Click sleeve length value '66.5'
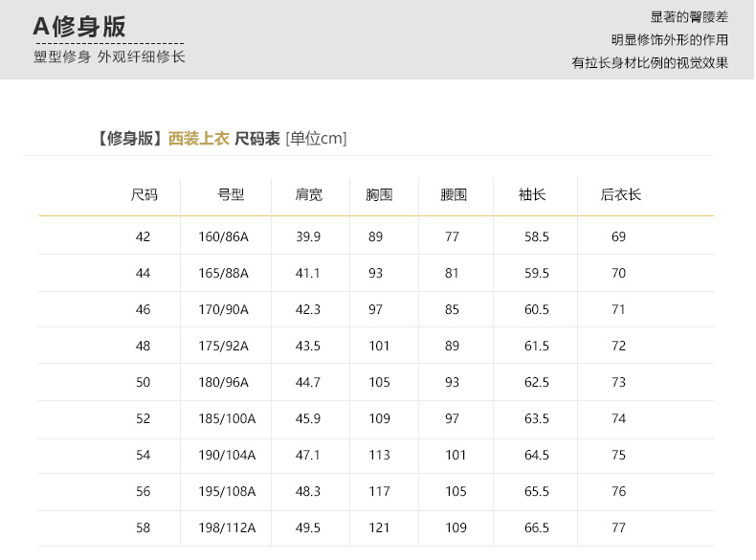The image size is (756, 560). tap(537, 527)
